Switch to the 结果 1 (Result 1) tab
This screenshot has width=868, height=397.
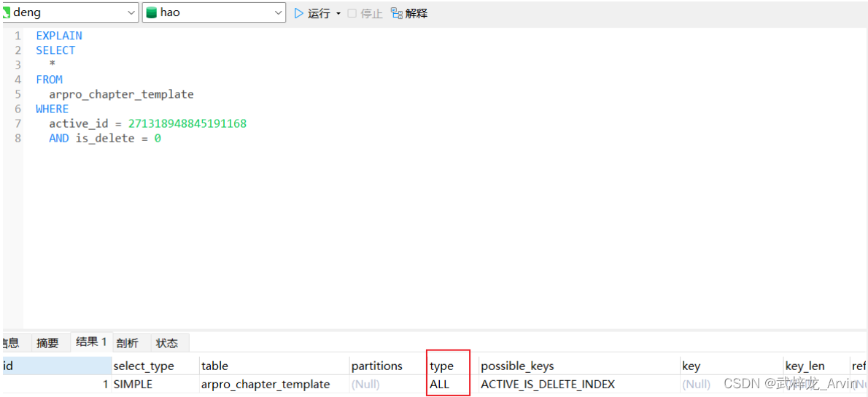pos(91,342)
